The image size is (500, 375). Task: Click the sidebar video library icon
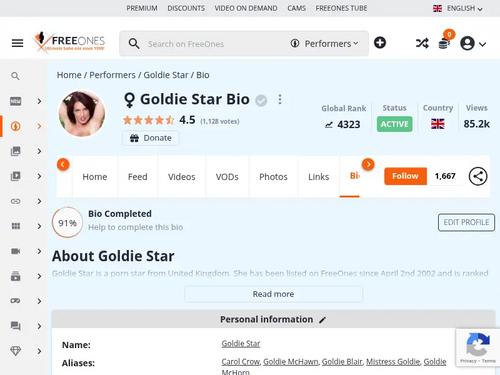[x=15, y=176]
